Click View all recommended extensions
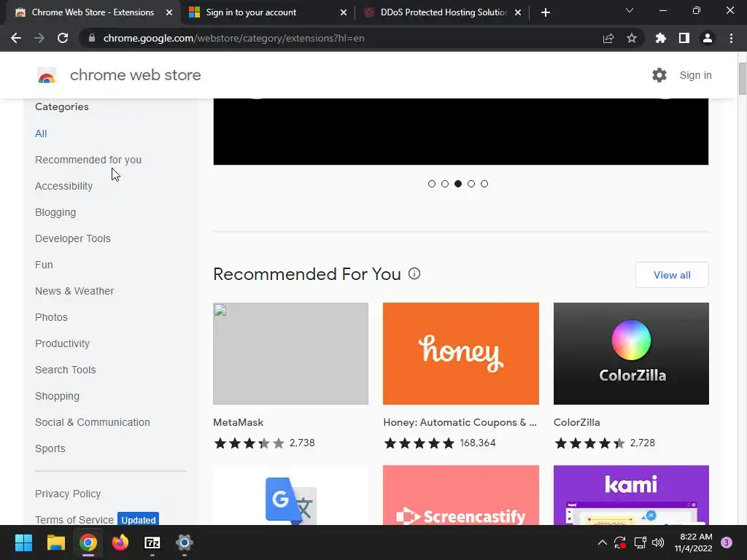747x560 pixels. click(x=672, y=275)
